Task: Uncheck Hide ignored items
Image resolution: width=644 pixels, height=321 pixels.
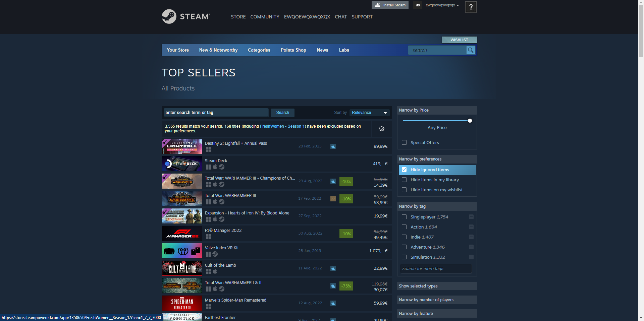Action: coord(404,170)
